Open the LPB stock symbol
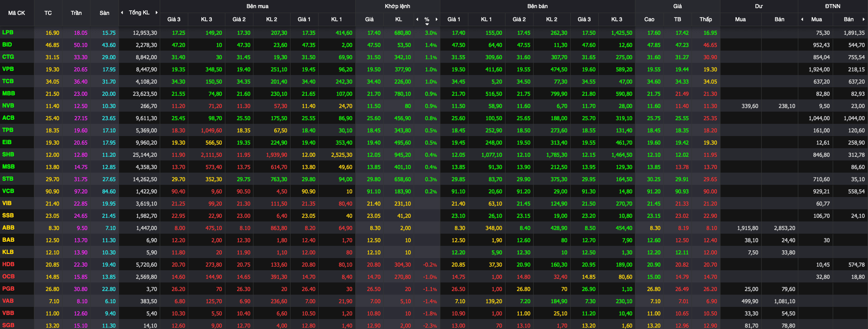The height and width of the screenshot is (329, 868). tap(8, 33)
